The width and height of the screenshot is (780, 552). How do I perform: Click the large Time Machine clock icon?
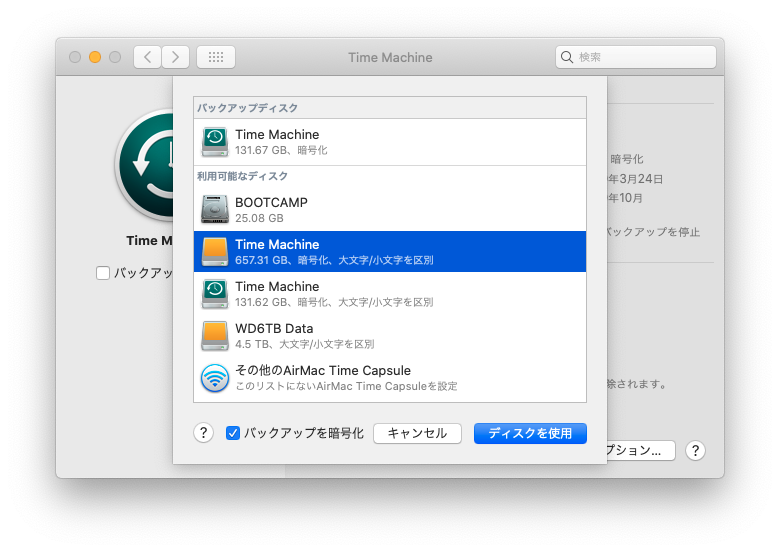[144, 165]
